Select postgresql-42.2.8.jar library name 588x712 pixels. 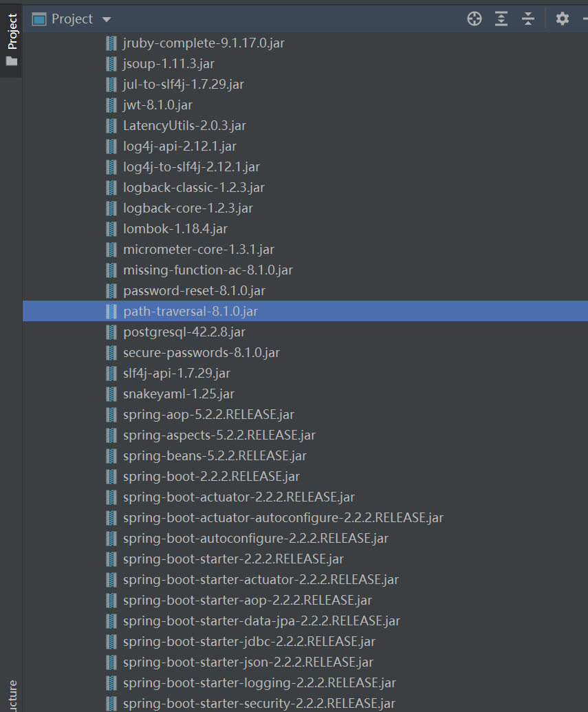point(184,332)
